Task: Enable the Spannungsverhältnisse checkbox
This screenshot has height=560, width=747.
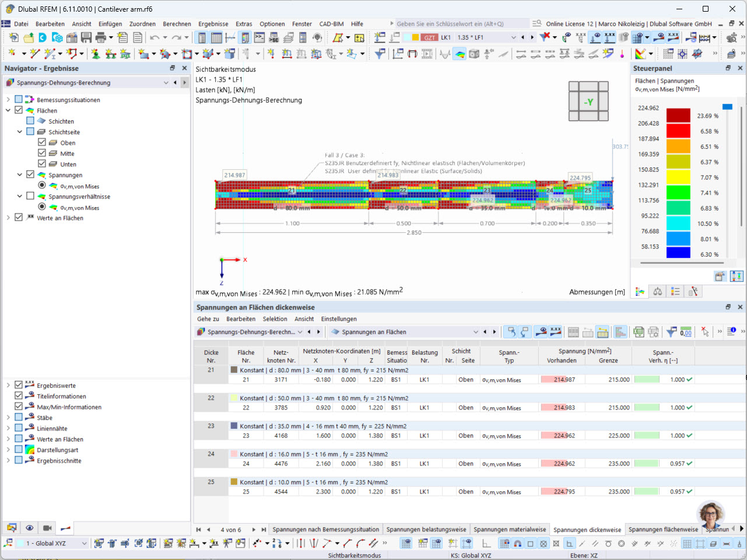Action: point(30,196)
